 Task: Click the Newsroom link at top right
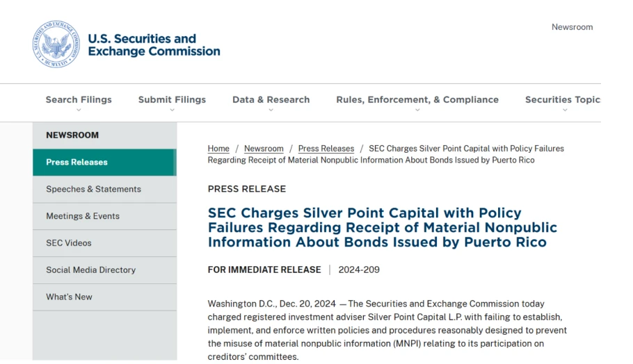coord(572,27)
